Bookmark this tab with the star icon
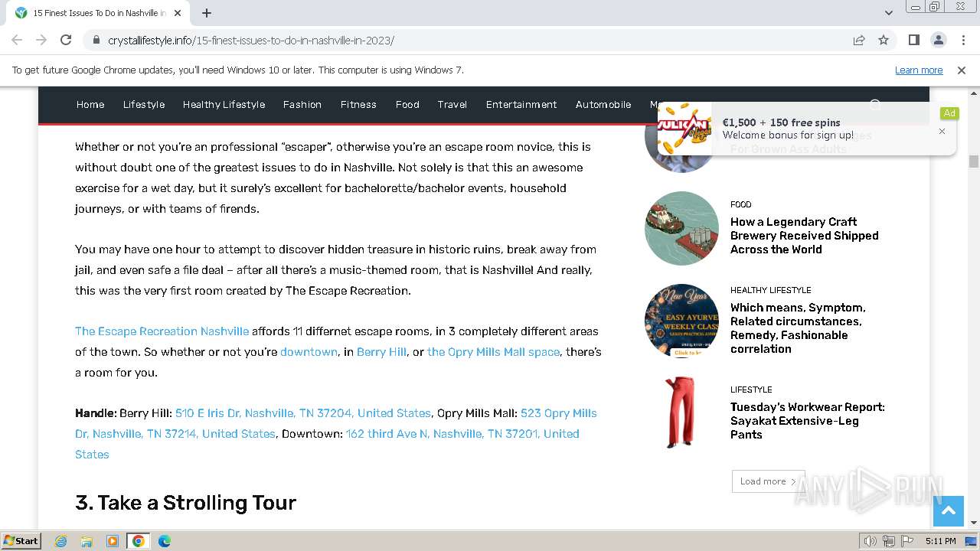This screenshot has width=980, height=551. (884, 40)
